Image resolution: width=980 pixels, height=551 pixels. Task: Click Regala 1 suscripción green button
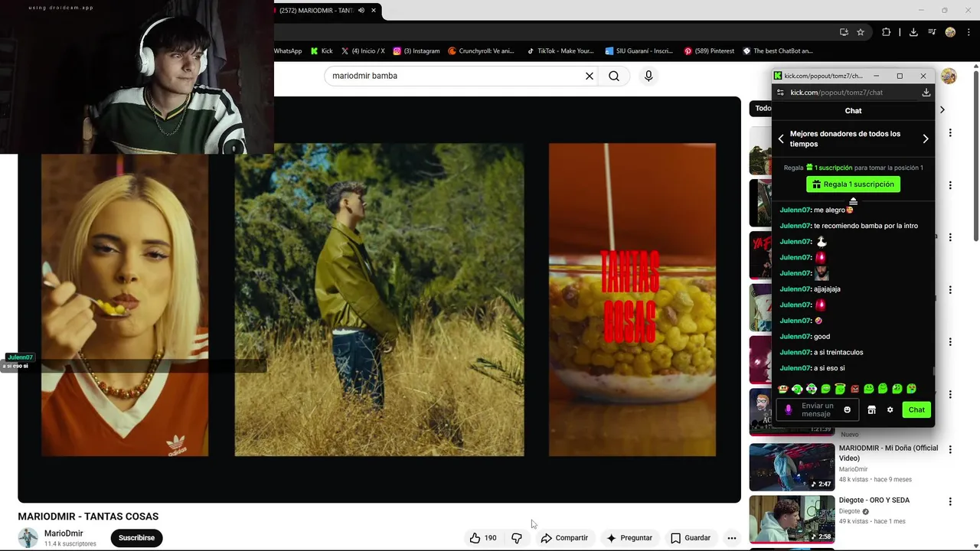pos(853,184)
